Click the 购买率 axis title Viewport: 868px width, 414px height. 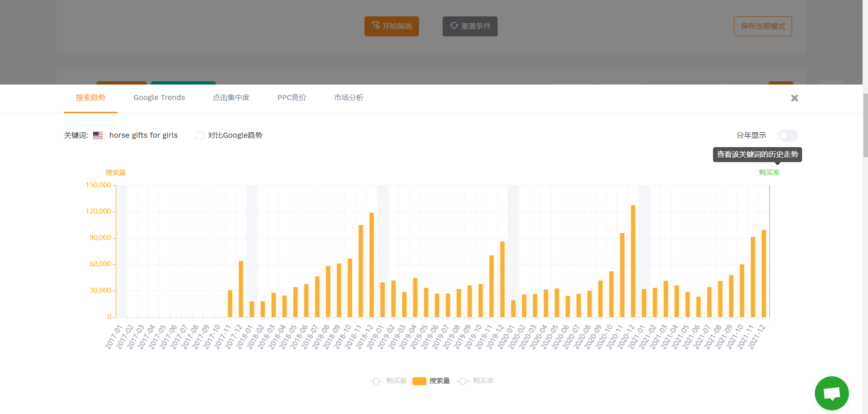(769, 173)
